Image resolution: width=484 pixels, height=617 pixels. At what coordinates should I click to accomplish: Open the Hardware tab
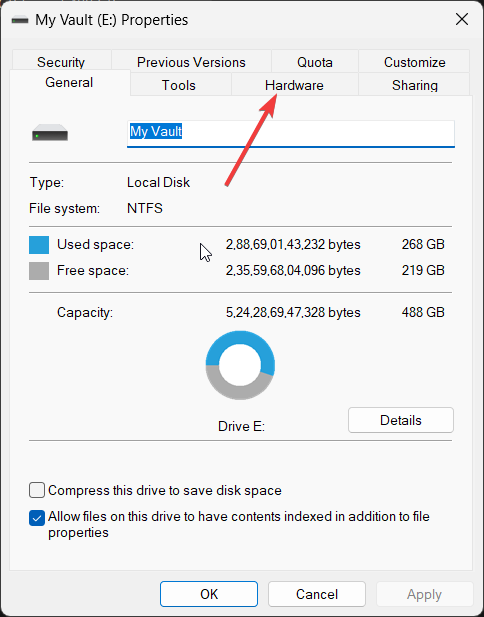tap(294, 85)
